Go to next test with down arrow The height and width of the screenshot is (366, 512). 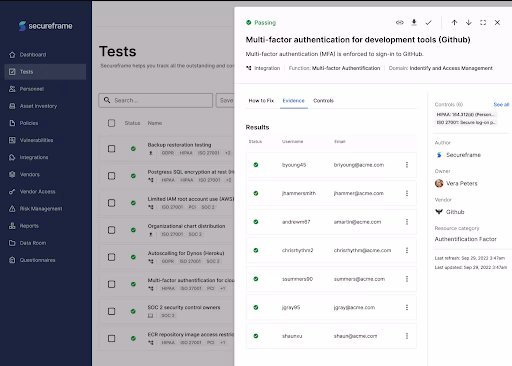[469, 22]
